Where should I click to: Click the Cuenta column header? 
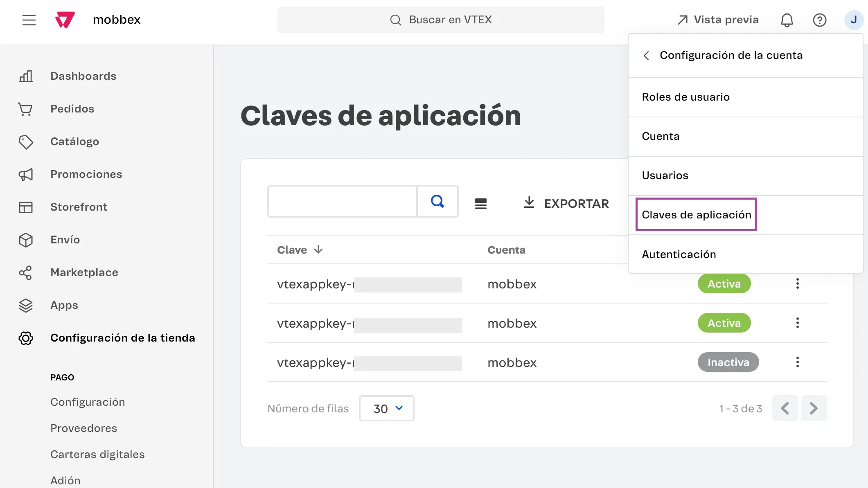point(506,250)
